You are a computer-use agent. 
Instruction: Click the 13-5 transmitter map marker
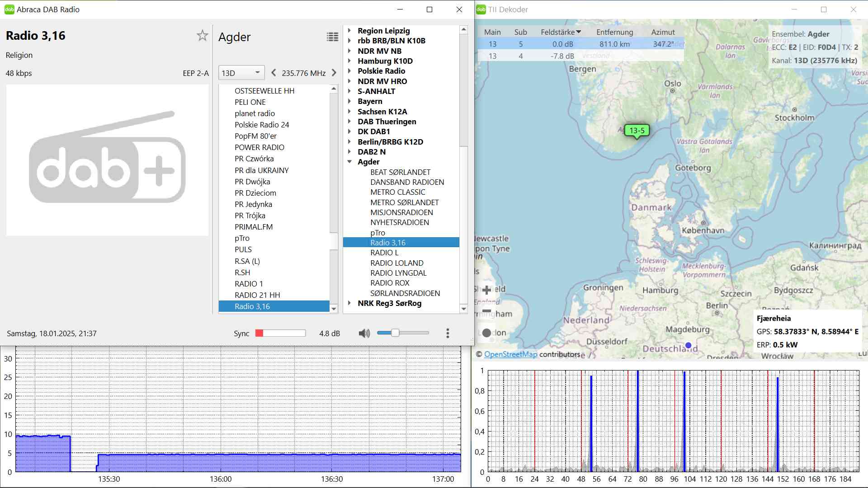pyautogui.click(x=637, y=131)
